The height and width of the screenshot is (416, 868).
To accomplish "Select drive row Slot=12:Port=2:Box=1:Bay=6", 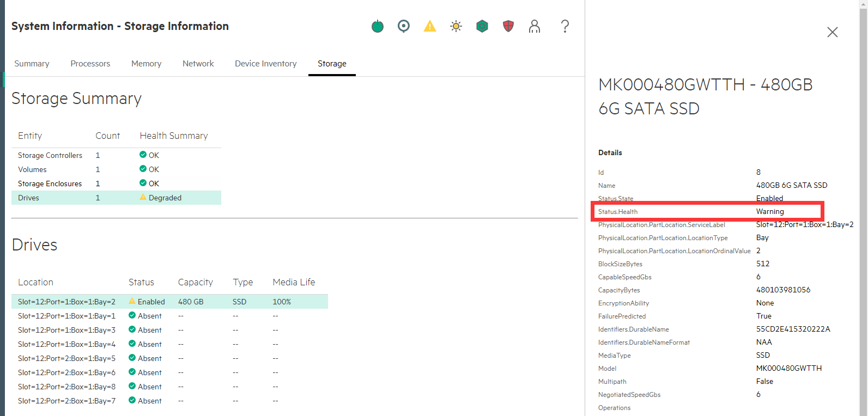I will point(169,372).
